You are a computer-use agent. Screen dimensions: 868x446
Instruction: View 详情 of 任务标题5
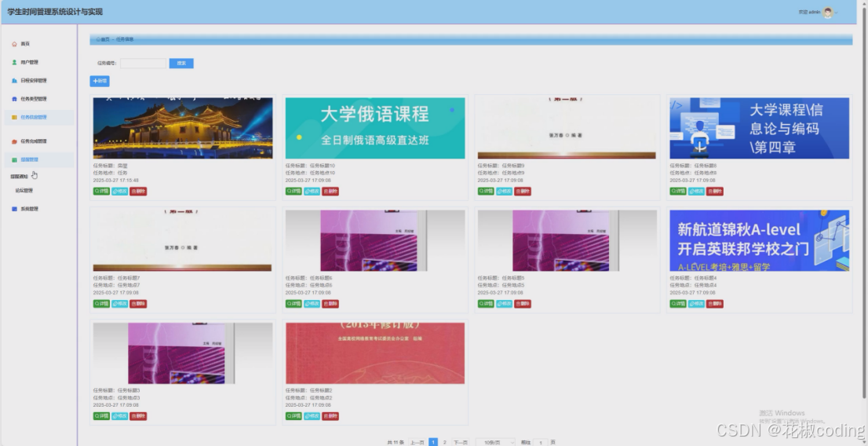[x=486, y=304]
